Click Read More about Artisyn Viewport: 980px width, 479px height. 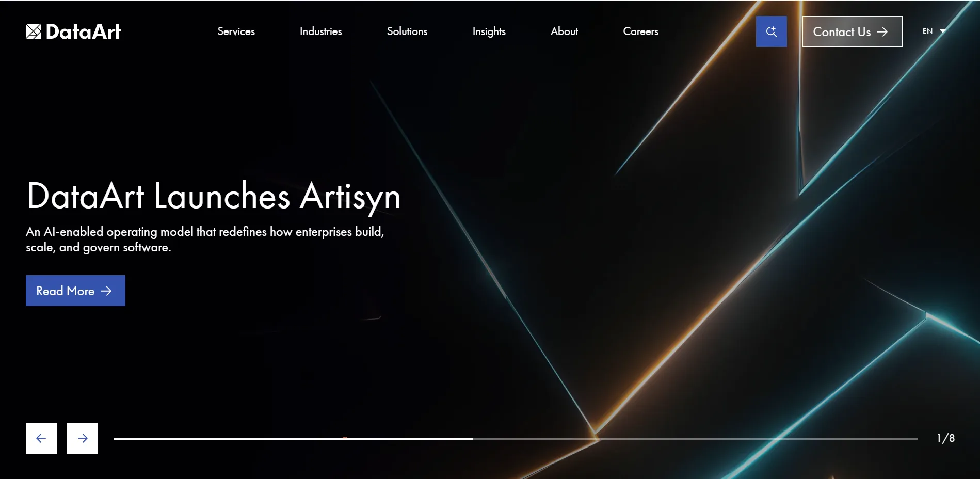75,291
